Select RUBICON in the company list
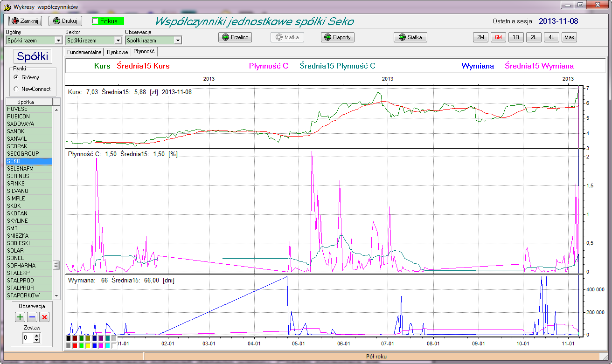This screenshot has height=364, width=612. tap(29, 117)
